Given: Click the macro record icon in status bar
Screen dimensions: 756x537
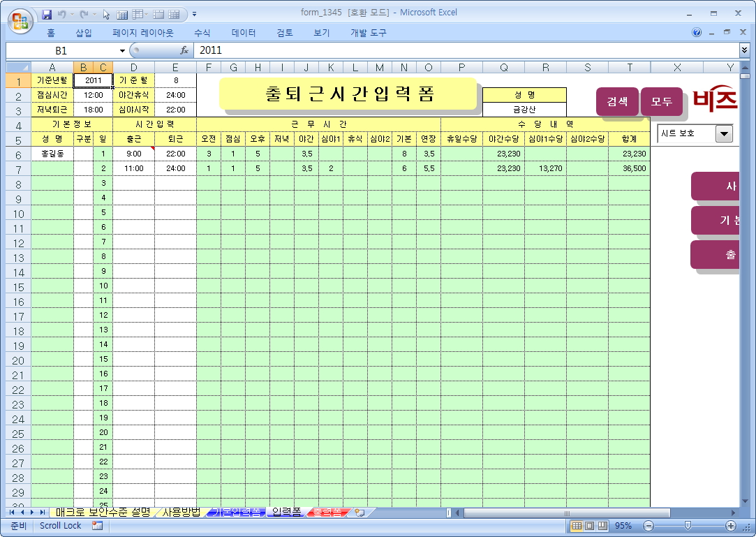Looking at the screenshot, I should click(x=97, y=526).
